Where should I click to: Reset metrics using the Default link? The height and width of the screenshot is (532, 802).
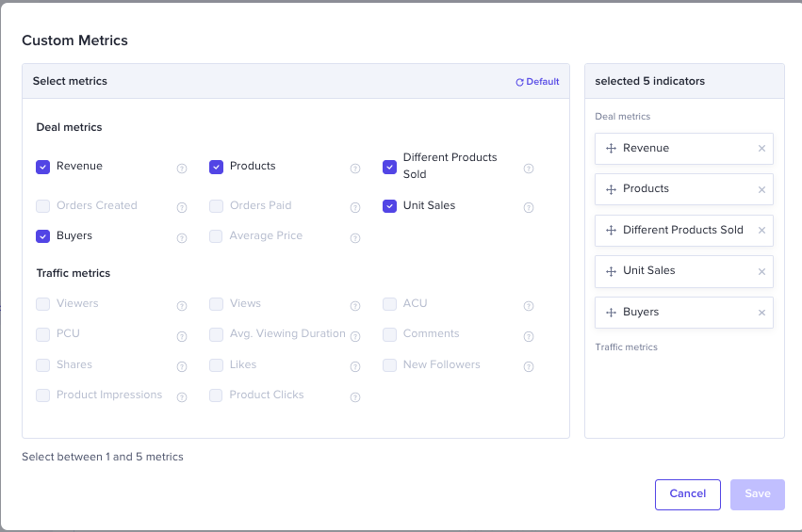pyautogui.click(x=537, y=82)
